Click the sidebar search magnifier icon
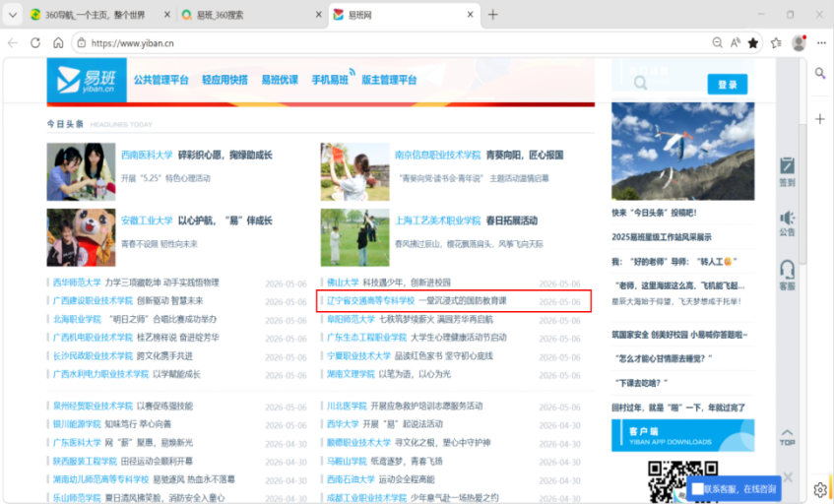Screen dimensions: 834x504 pos(820,74)
